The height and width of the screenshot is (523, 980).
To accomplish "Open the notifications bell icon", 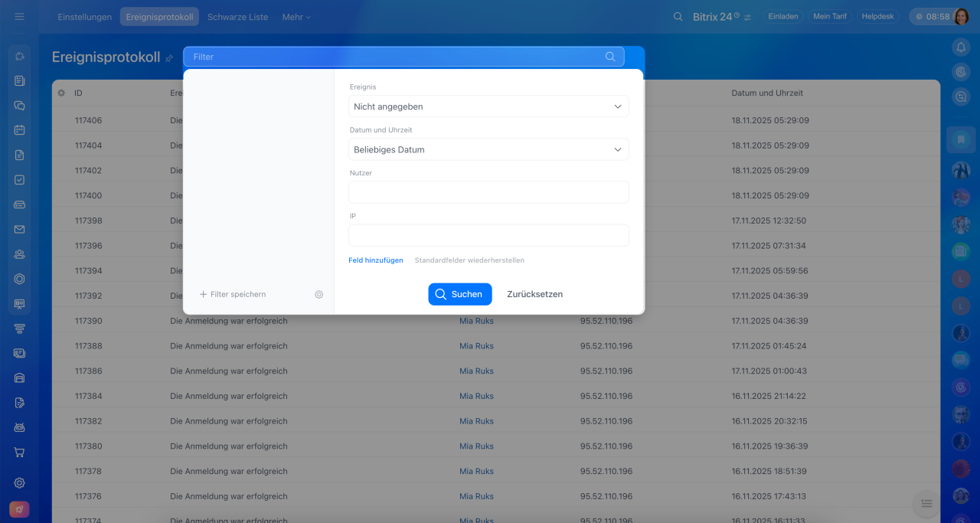I will pyautogui.click(x=961, y=47).
